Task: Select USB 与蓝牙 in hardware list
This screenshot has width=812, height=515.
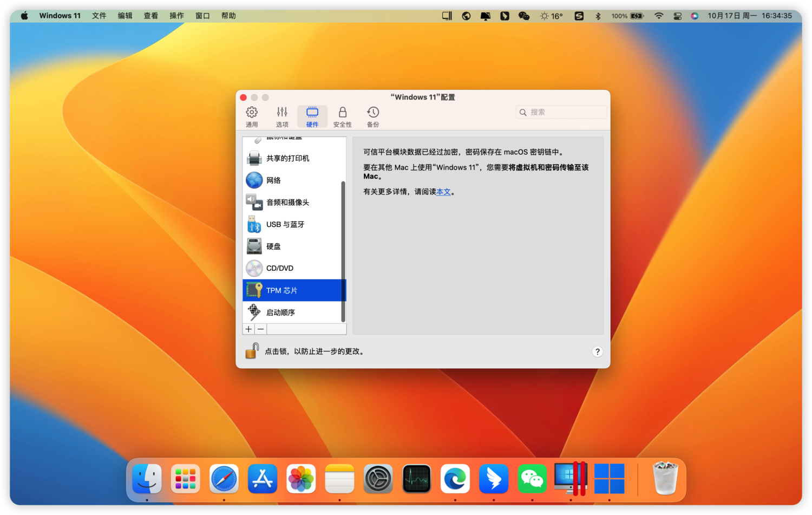Action: click(293, 224)
